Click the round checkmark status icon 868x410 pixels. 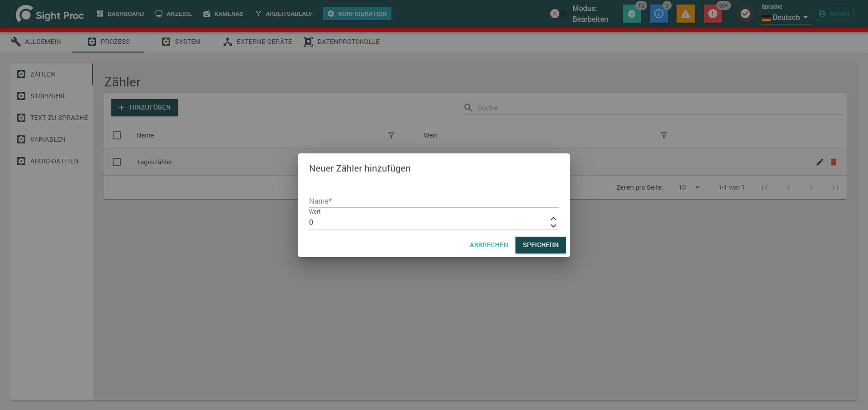point(745,14)
